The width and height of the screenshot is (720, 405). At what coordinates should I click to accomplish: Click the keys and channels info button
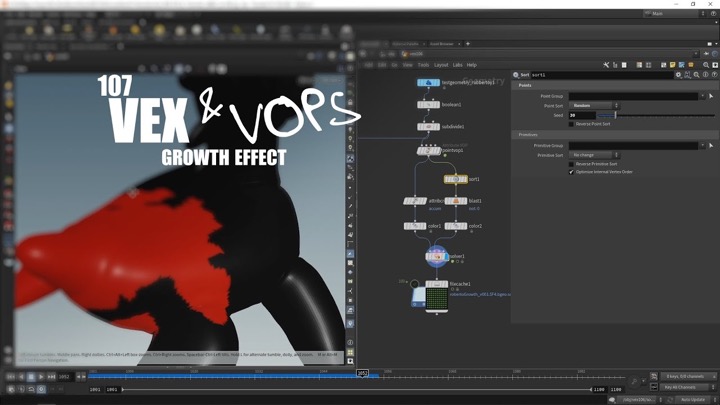pos(688,377)
